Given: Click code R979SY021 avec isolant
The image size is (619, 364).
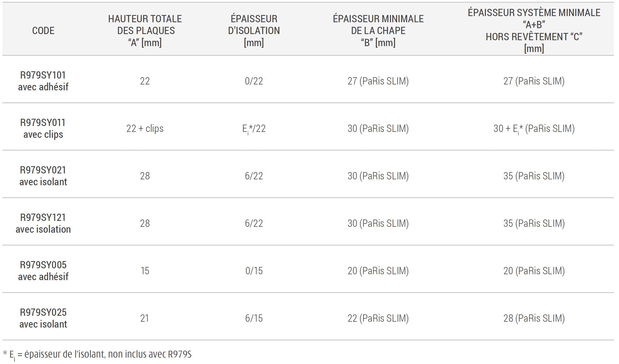Looking at the screenshot, I should [43, 176].
